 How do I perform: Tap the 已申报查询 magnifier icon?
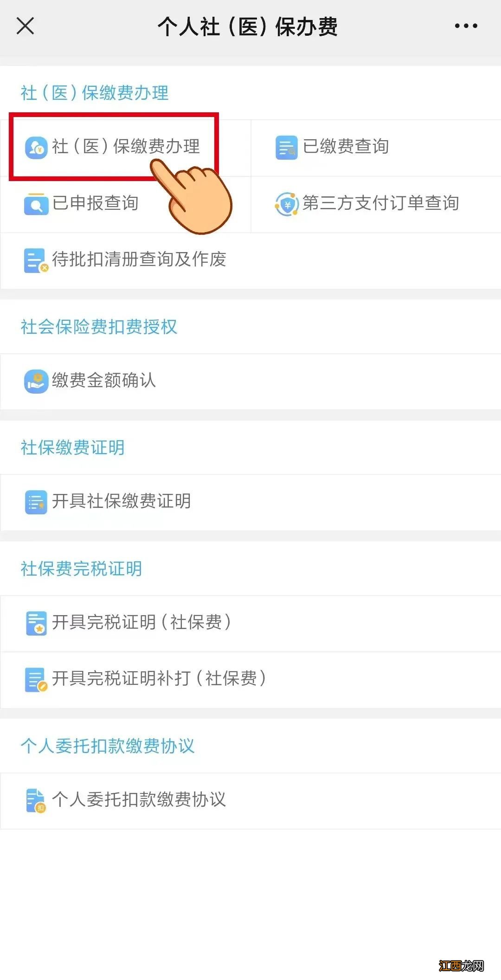click(36, 204)
